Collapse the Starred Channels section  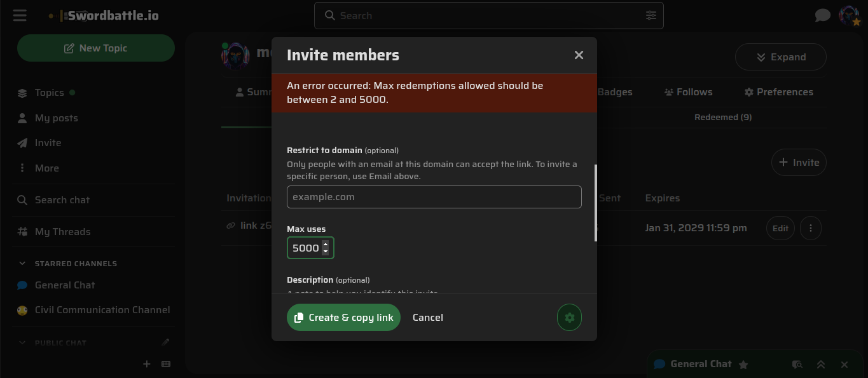coord(22,264)
